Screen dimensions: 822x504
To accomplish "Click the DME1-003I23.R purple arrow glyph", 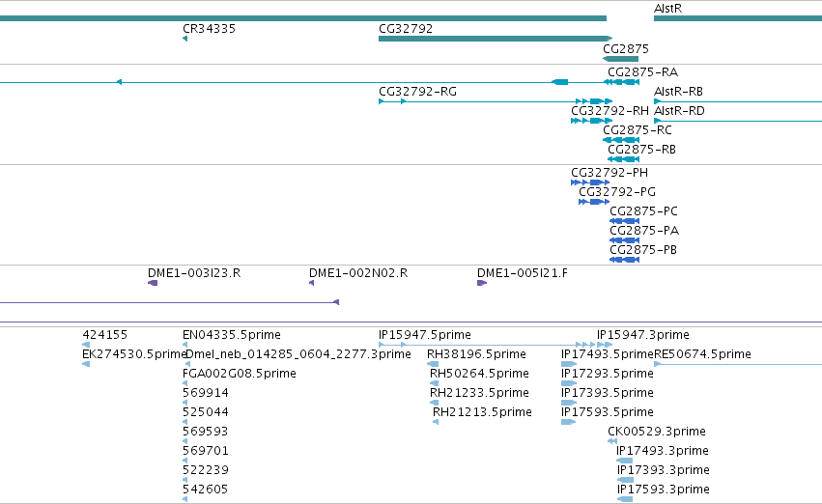I will 153,283.
